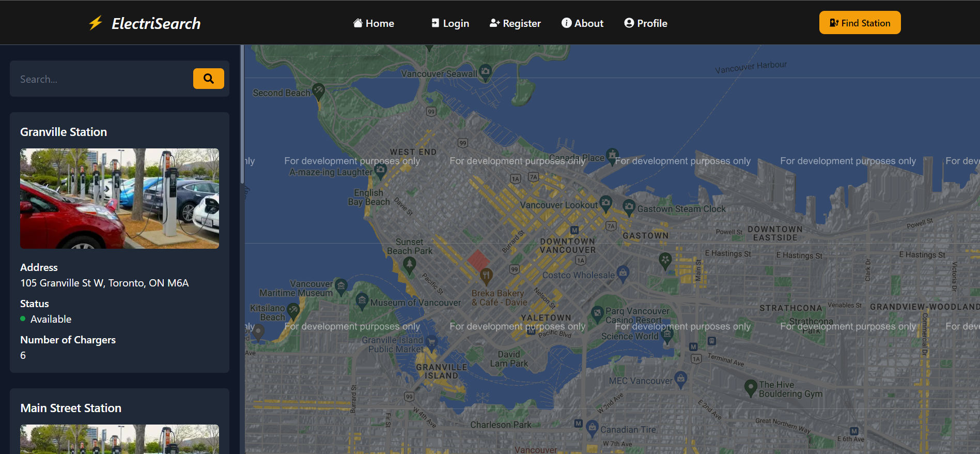This screenshot has width=980, height=454.
Task: Click the Parq Vancouver Casino pin
Action: [x=597, y=313]
